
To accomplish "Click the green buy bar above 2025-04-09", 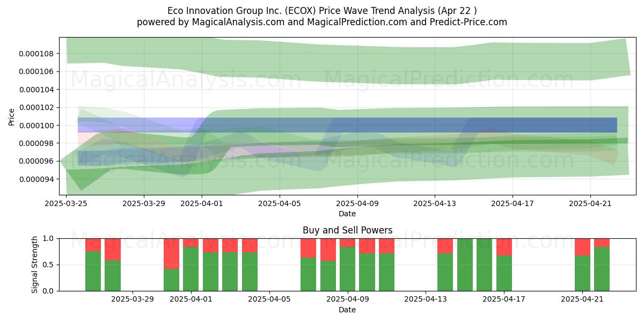I will pyautogui.click(x=348, y=269).
